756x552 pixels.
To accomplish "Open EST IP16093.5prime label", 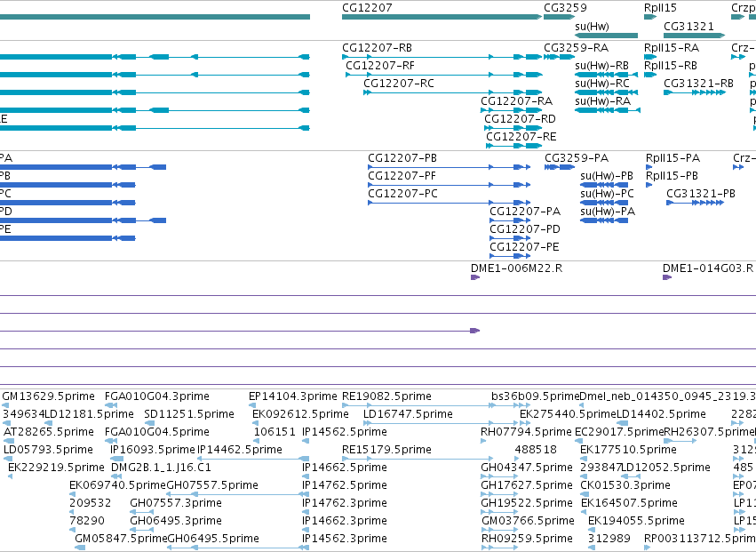I will [x=153, y=450].
